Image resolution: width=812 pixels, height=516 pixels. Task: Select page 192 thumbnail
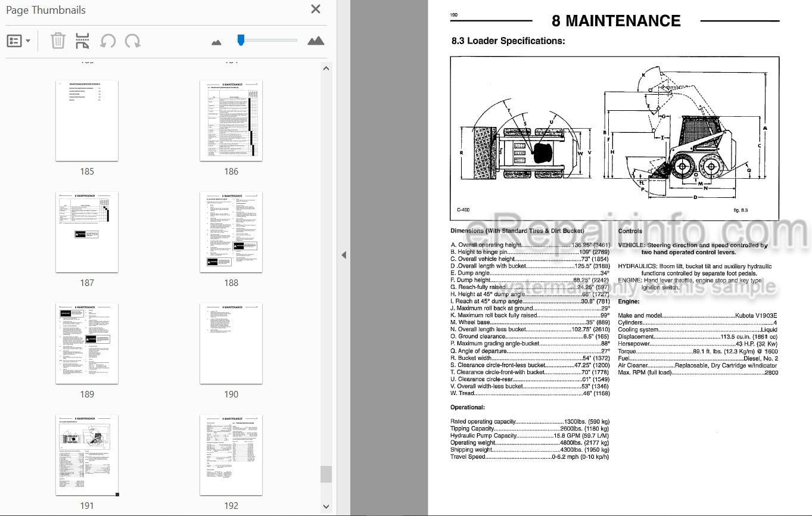pos(231,455)
